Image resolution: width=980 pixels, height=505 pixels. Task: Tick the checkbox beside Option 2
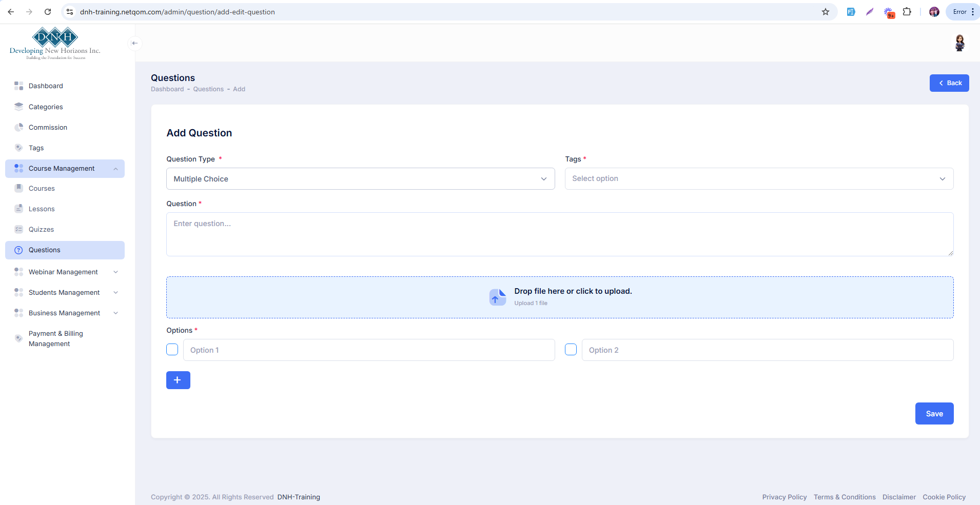[571, 350]
